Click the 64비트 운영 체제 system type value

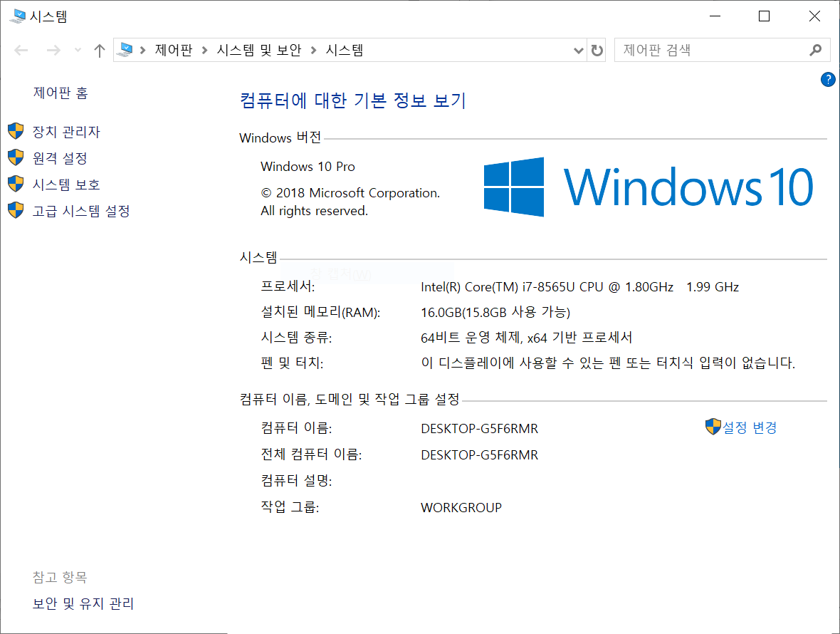(526, 338)
